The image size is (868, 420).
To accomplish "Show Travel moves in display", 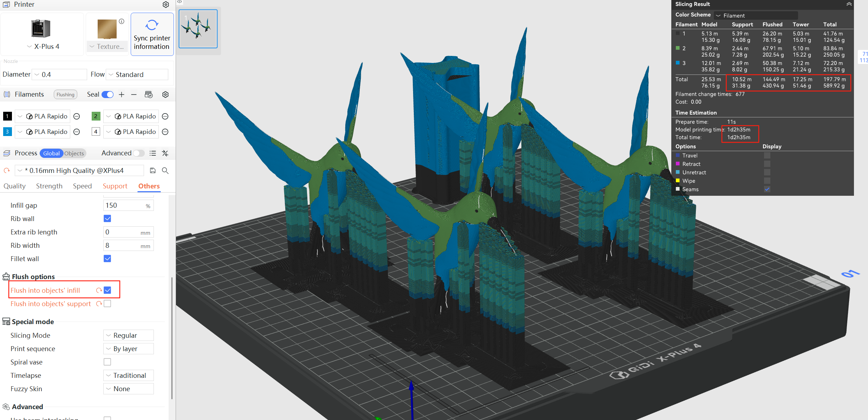I will click(x=767, y=155).
